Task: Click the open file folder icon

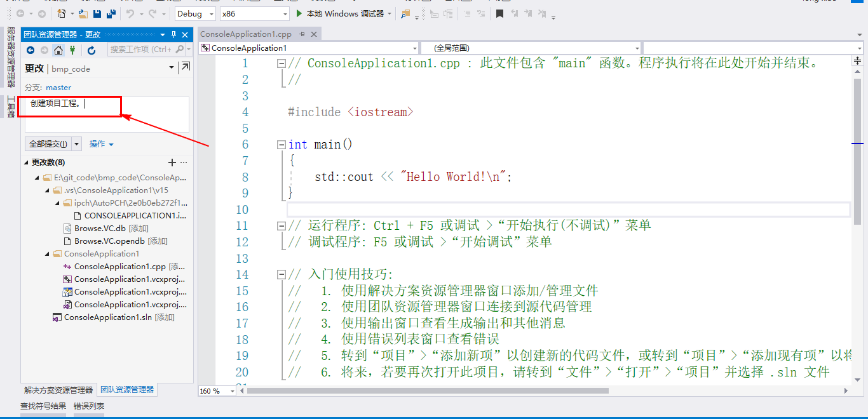Action: 83,13
